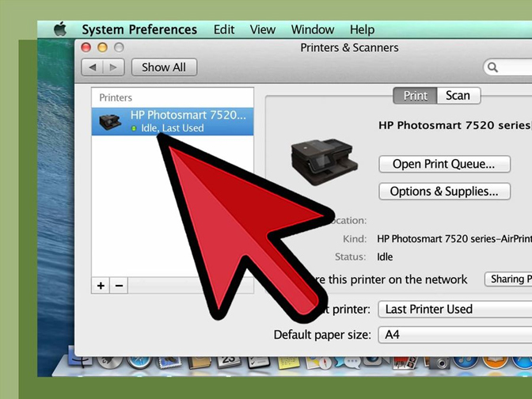Open Messages speech bubbles in Dock
Screen dimensions: 532x399
click(x=347, y=363)
